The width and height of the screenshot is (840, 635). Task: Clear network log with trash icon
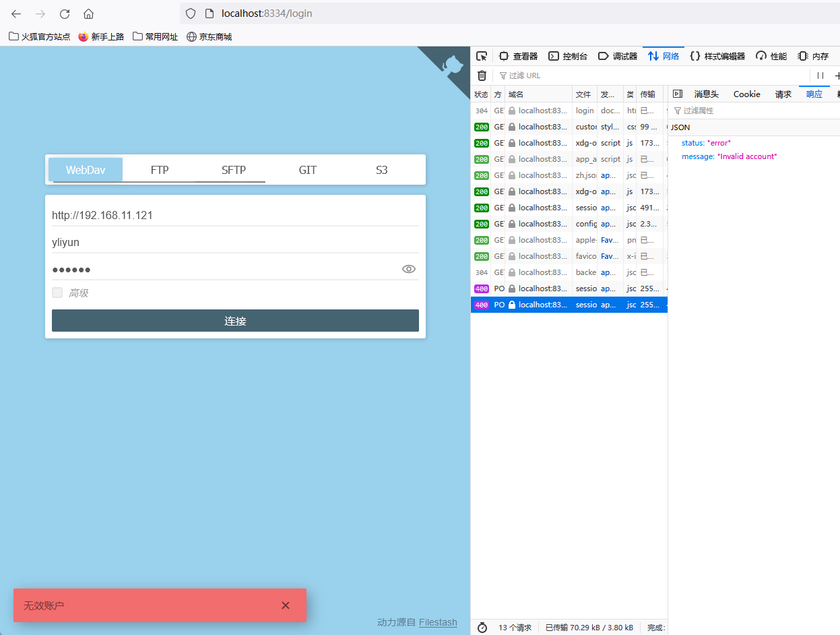(482, 75)
